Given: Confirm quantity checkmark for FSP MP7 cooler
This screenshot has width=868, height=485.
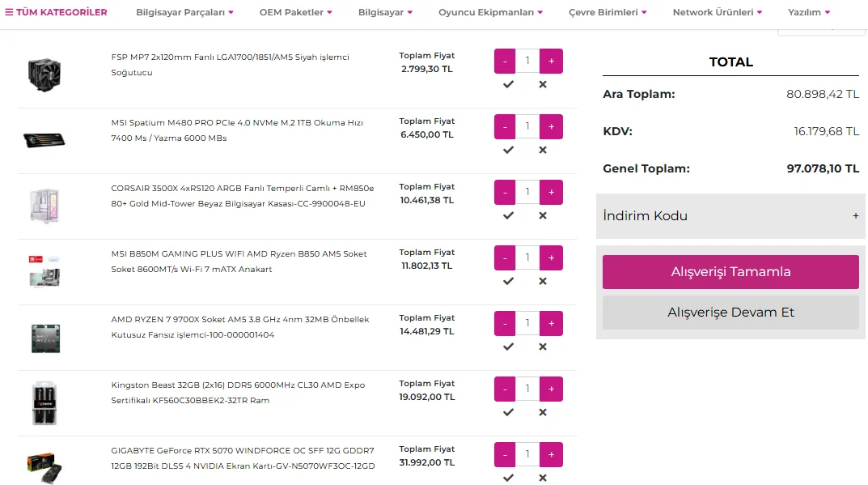Looking at the screenshot, I should 508,84.
